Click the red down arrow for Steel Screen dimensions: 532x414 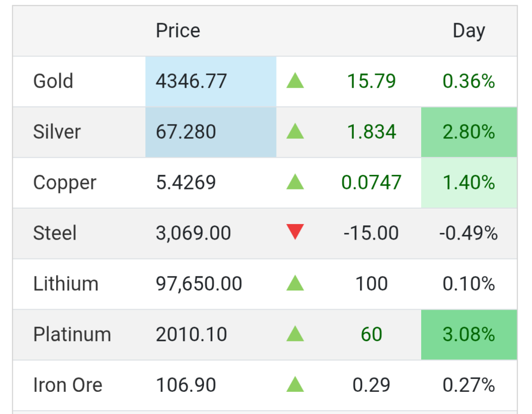(295, 232)
